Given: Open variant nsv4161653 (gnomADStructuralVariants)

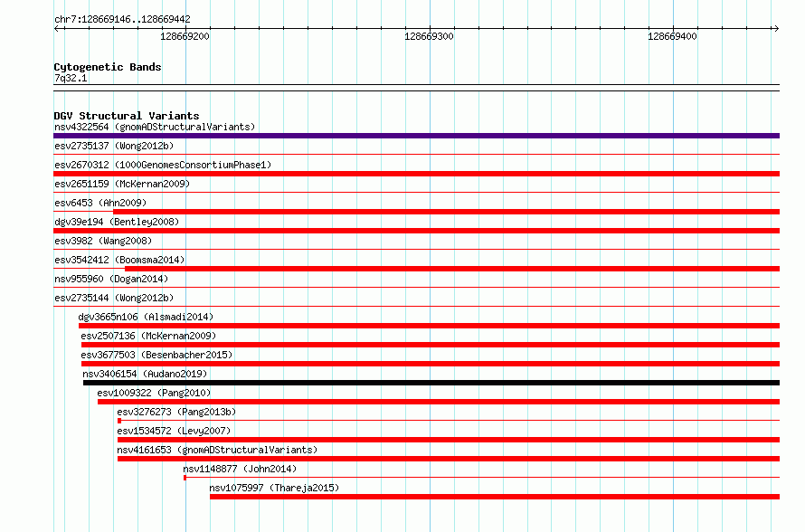Looking at the screenshot, I should click(217, 450).
